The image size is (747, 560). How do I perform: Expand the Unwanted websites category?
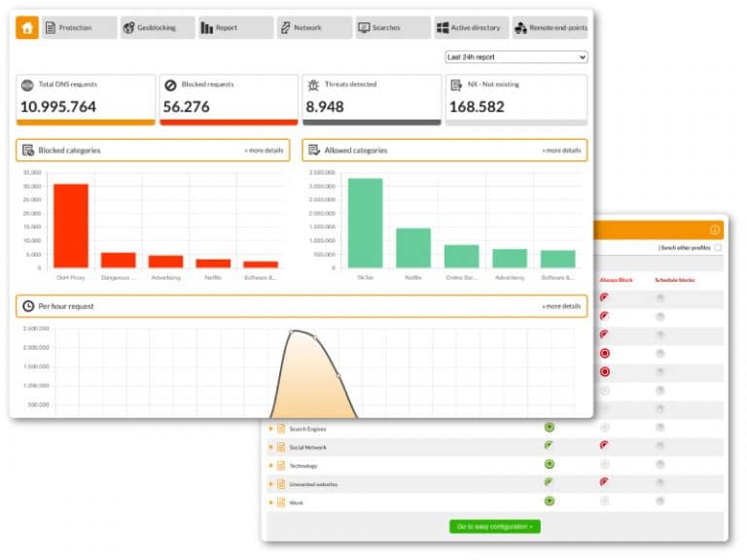[x=270, y=483]
